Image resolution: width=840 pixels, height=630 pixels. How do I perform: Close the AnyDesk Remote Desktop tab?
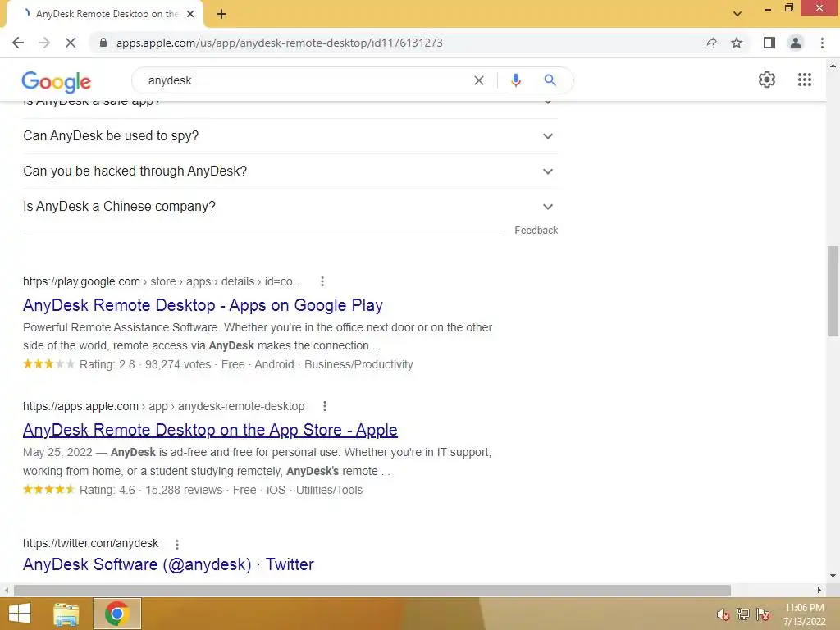click(x=190, y=14)
